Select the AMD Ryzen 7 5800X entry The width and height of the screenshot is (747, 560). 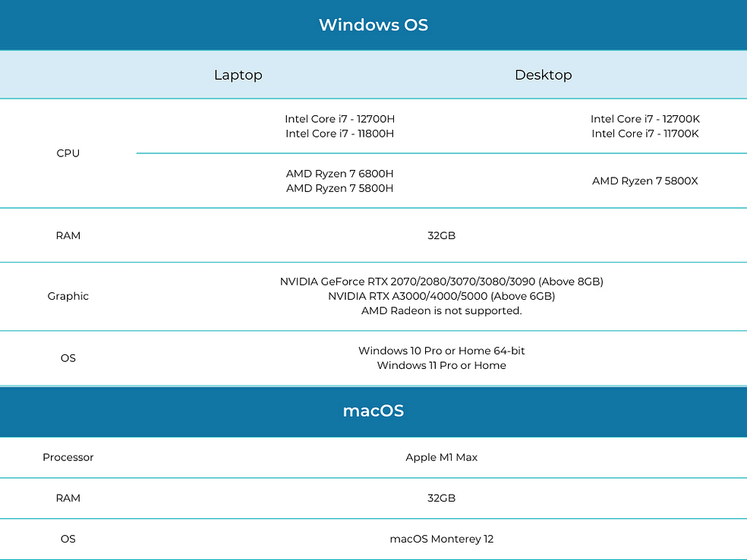pyautogui.click(x=645, y=181)
